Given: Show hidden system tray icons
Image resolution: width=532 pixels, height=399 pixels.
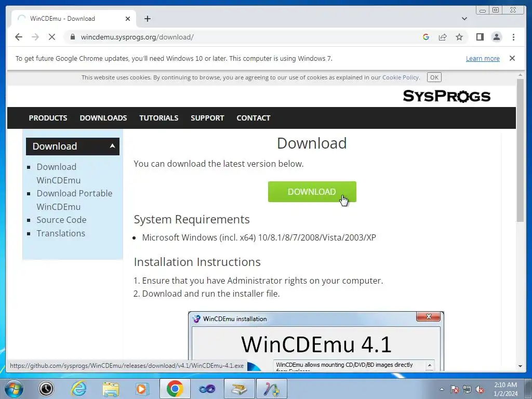Looking at the screenshot, I should point(442,389).
